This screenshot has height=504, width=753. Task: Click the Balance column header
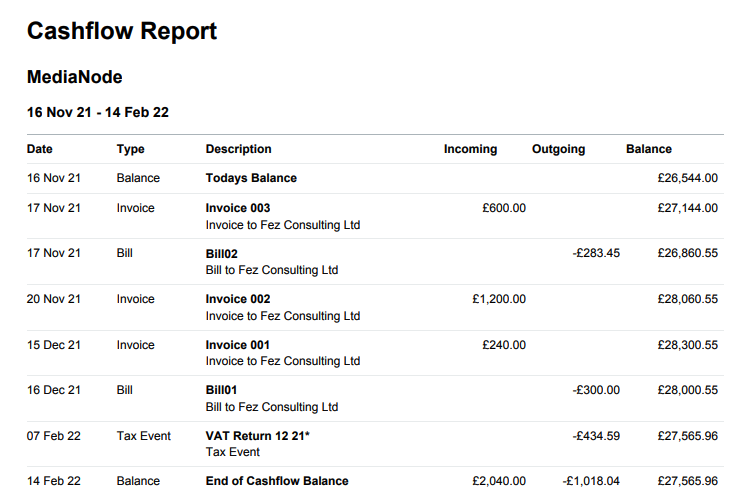click(x=649, y=149)
